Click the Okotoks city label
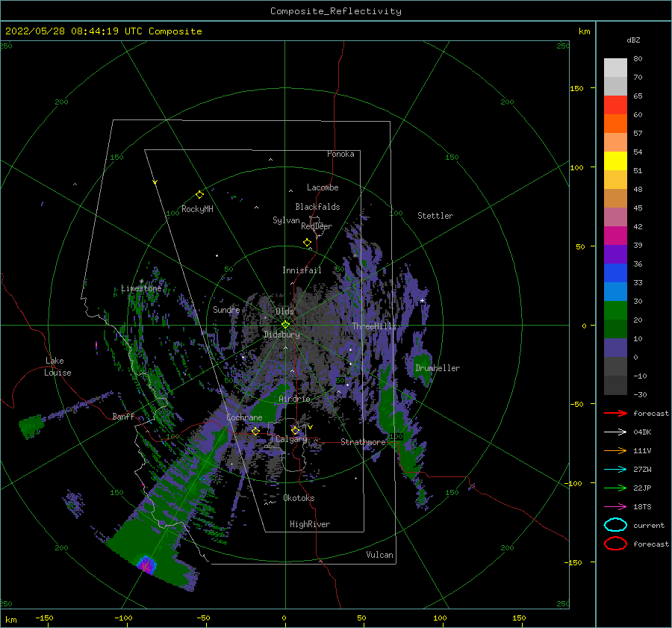Image resolution: width=672 pixels, height=628 pixels. coord(299,497)
